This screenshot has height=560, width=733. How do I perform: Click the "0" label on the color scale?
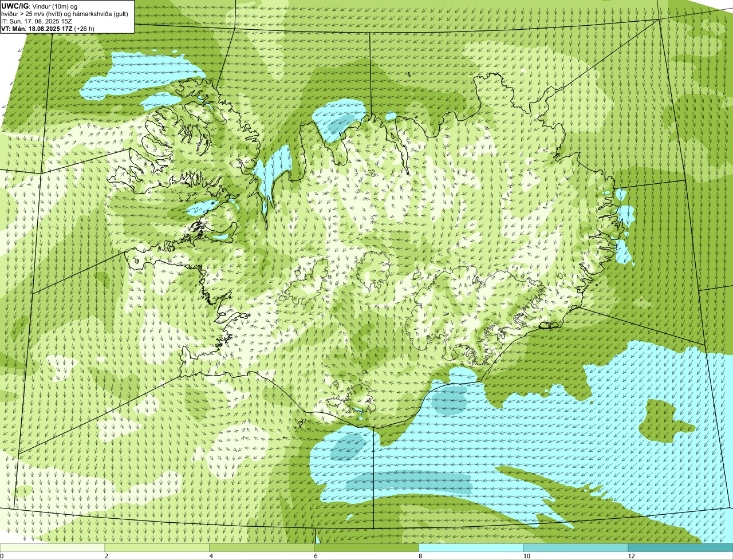click(x=2, y=556)
